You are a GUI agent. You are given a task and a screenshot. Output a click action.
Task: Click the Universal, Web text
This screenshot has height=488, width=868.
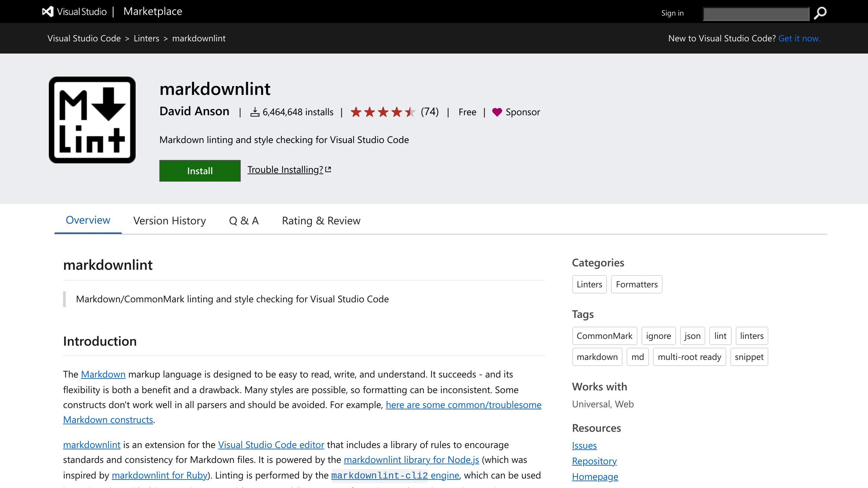[x=603, y=404]
